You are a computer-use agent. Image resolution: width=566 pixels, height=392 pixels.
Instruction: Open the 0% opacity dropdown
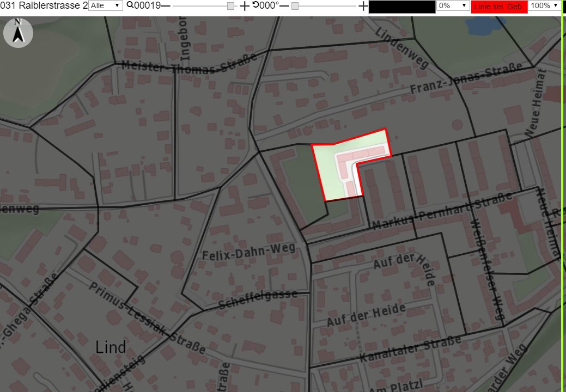point(453,5)
